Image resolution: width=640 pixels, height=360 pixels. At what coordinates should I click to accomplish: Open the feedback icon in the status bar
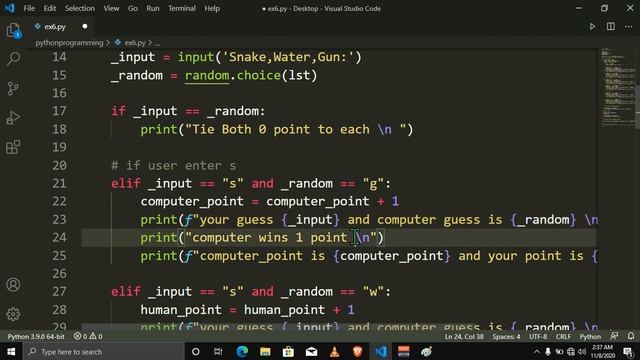614,336
